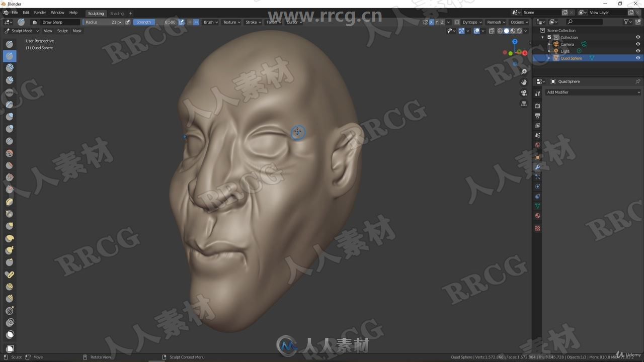Select the Mask brush tool
This screenshot has width=644, height=362.
click(10, 334)
